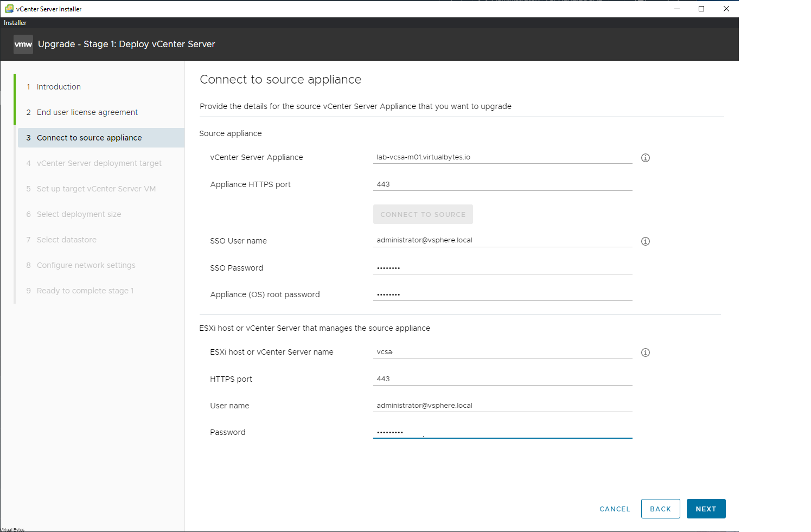Image resolution: width=811 pixels, height=532 pixels.
Task: Click the info icon beside ESXi host name field
Action: pos(646,352)
